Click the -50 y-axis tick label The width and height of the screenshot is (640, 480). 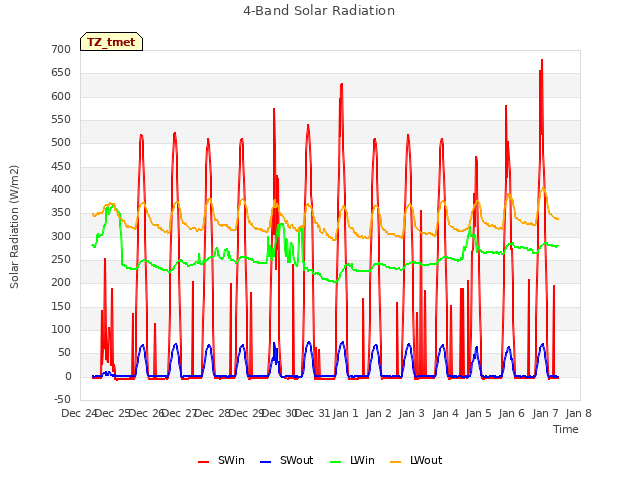pyautogui.click(x=62, y=400)
